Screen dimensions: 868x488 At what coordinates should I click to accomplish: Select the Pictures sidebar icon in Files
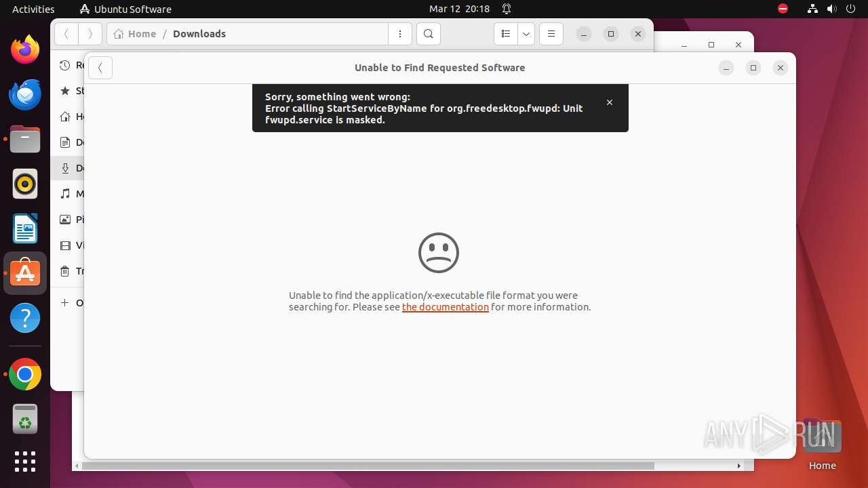[65, 220]
